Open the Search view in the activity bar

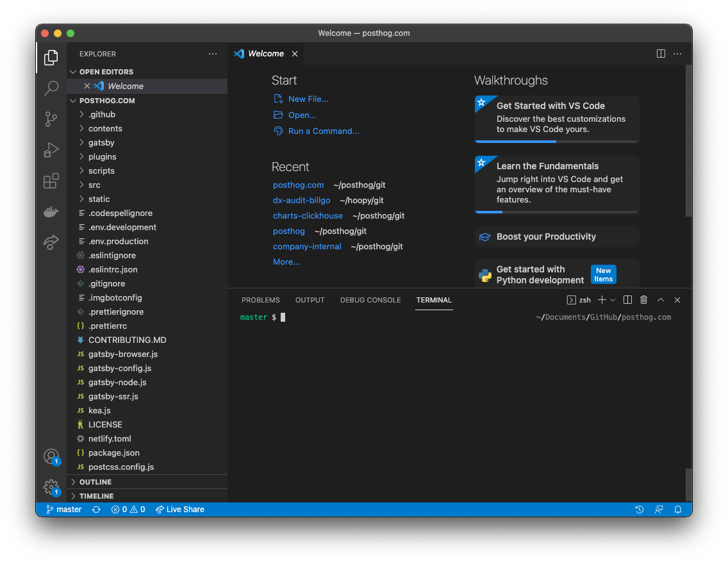(51, 88)
